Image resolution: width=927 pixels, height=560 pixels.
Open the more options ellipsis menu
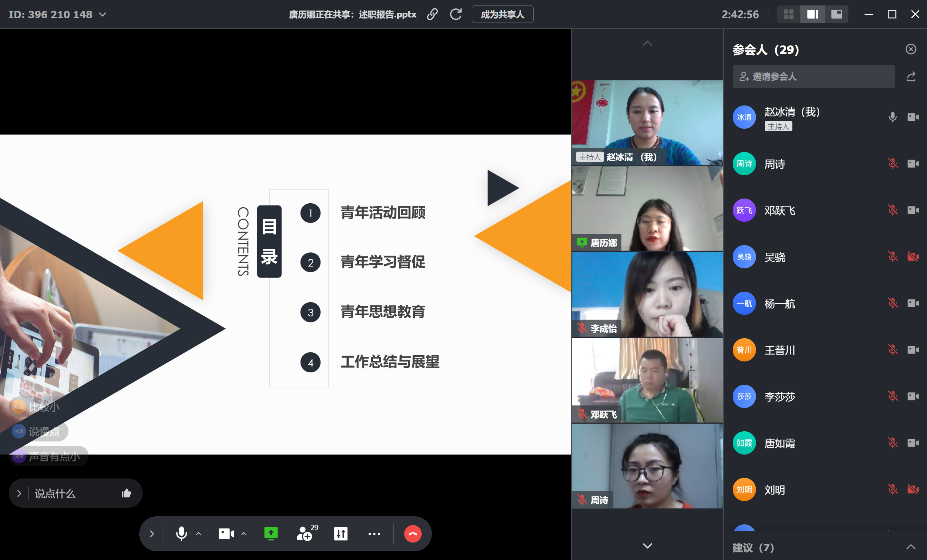pyautogui.click(x=374, y=533)
